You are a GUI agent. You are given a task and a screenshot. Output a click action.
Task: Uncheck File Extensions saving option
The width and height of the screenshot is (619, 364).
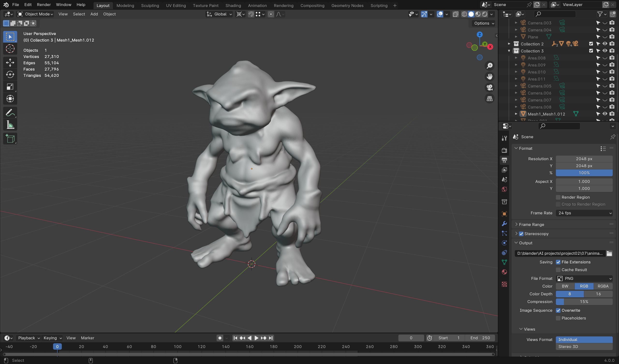(558, 262)
